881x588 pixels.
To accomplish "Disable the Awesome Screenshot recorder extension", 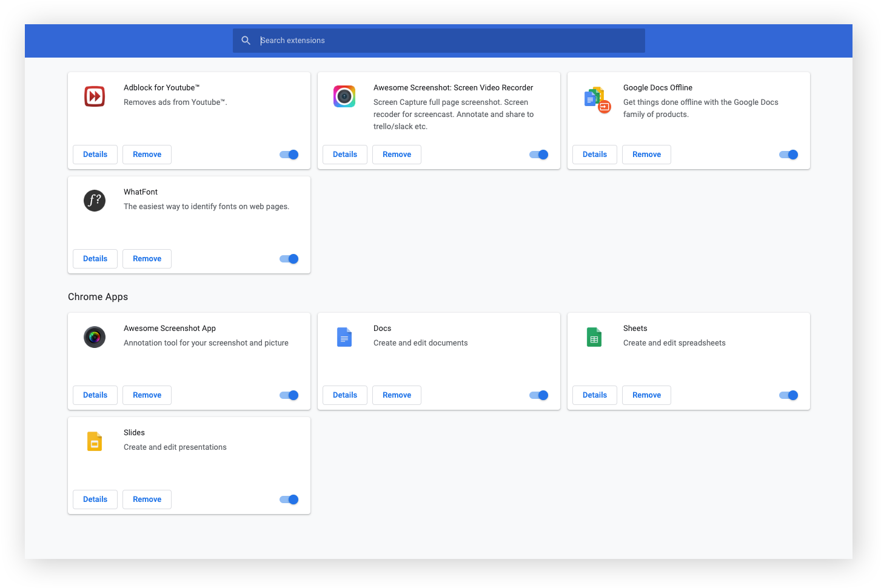I will coord(538,154).
